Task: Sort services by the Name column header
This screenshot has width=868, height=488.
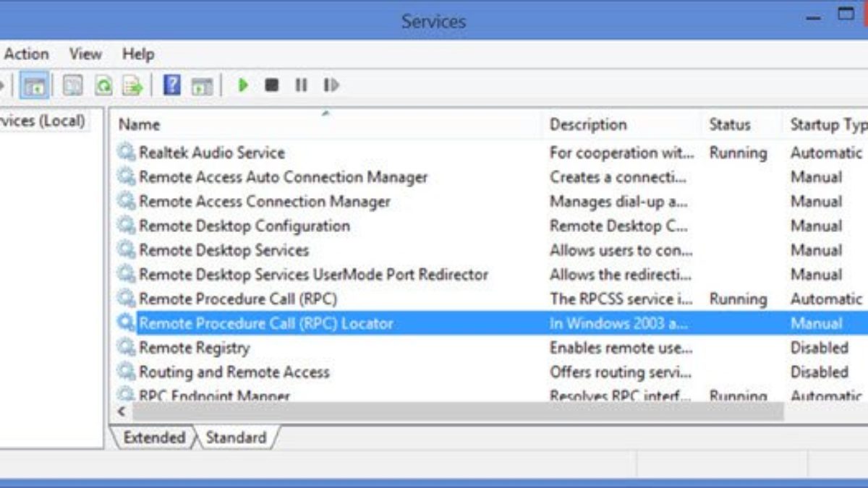Action: (x=139, y=124)
